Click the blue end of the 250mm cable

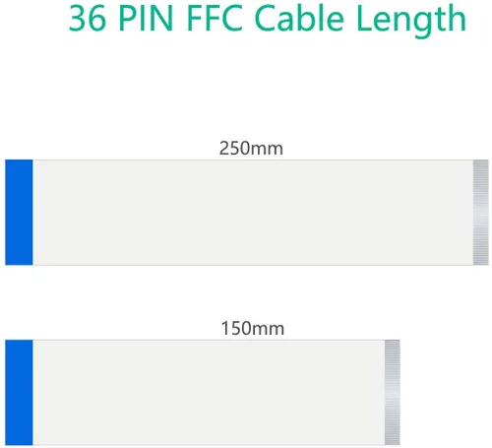[19, 213]
